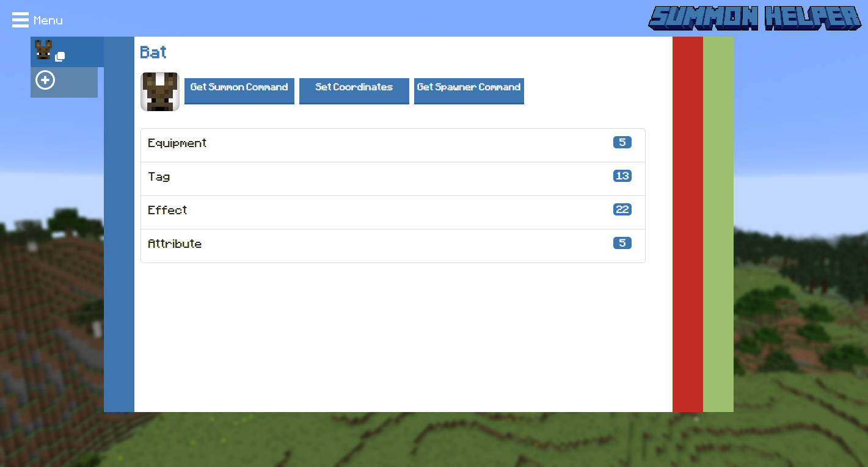
Task: Expand the Tag section
Action: [393, 179]
